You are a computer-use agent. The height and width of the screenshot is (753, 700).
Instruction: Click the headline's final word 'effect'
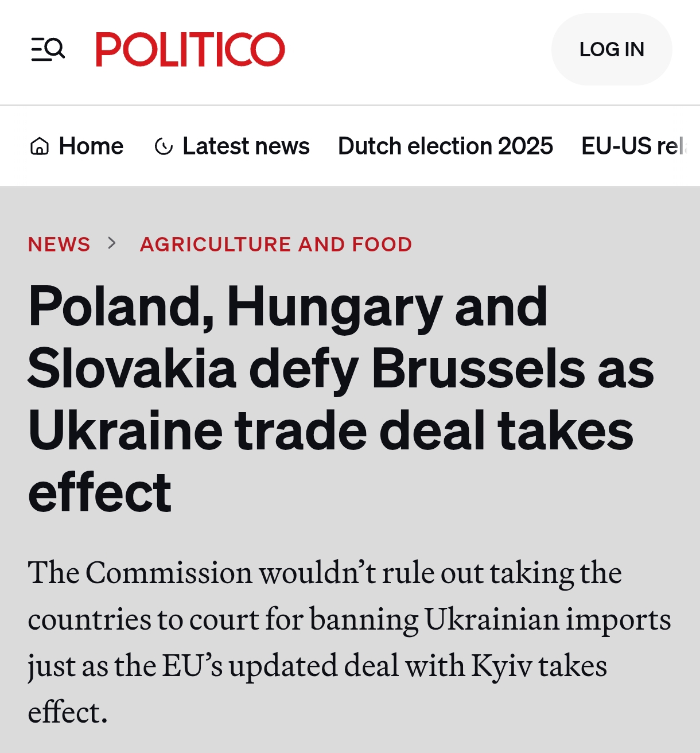(x=100, y=494)
